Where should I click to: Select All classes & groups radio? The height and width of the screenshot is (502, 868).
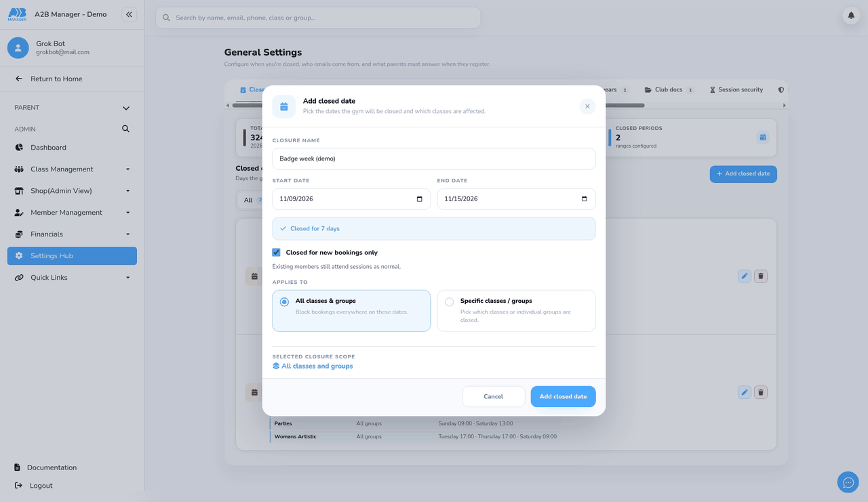[284, 302]
